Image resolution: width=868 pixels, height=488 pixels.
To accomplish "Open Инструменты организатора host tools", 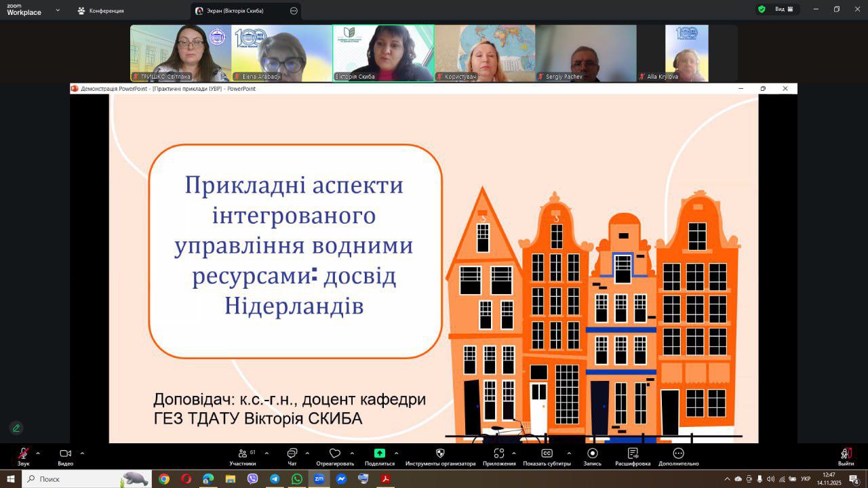I will pyautogui.click(x=440, y=457).
